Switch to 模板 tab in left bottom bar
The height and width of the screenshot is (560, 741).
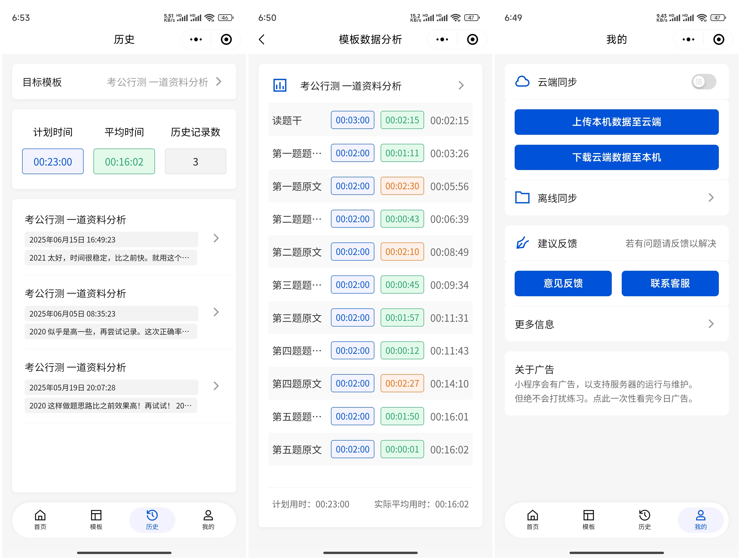pyautogui.click(x=96, y=520)
